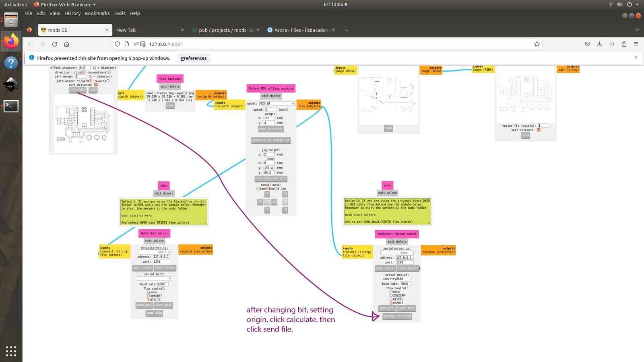Open the volume indicator in the top bar
The image size is (644, 362).
(x=619, y=4)
